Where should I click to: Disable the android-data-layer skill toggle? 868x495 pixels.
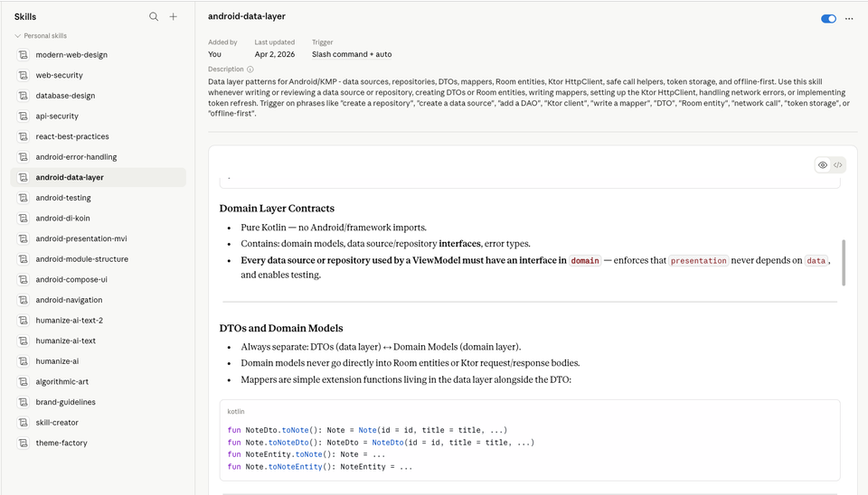pos(828,18)
